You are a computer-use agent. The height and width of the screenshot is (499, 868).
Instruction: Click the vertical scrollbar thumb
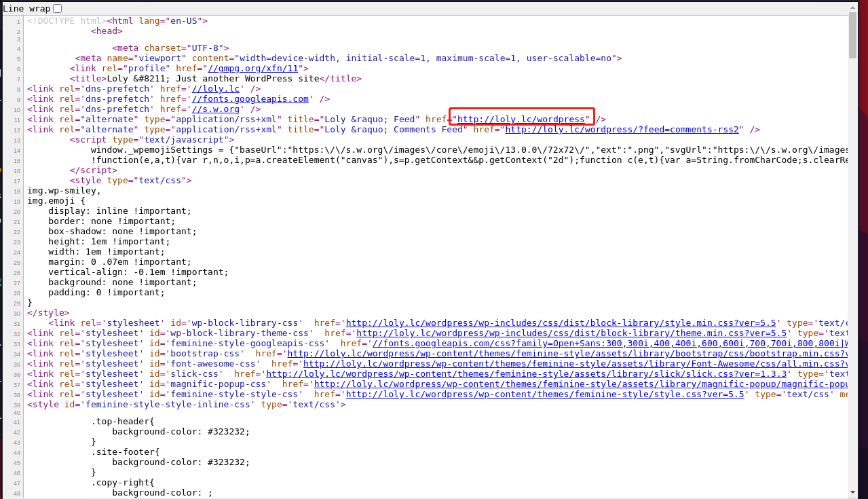(x=852, y=35)
